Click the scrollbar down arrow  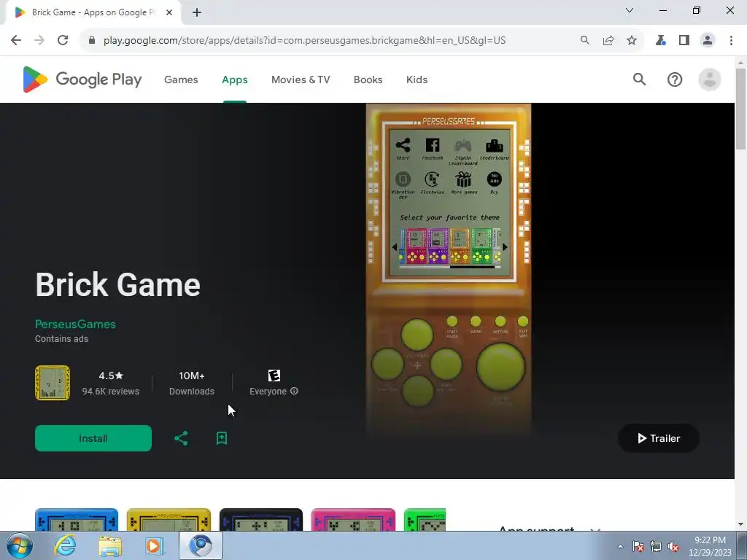740,525
